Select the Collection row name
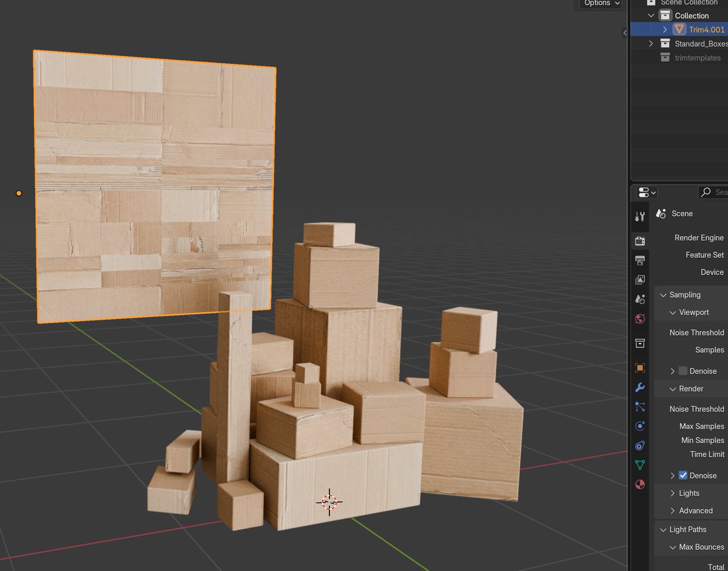728x571 pixels. (x=692, y=16)
